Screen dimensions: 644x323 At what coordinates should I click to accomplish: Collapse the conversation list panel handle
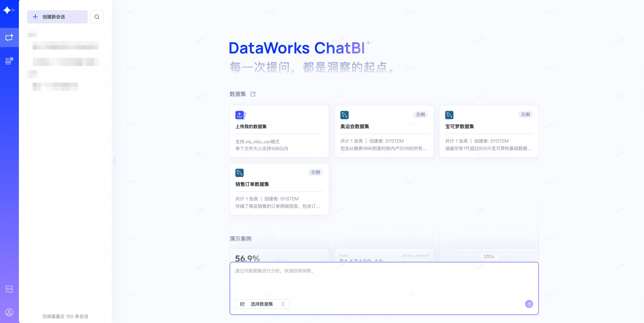(x=114, y=161)
